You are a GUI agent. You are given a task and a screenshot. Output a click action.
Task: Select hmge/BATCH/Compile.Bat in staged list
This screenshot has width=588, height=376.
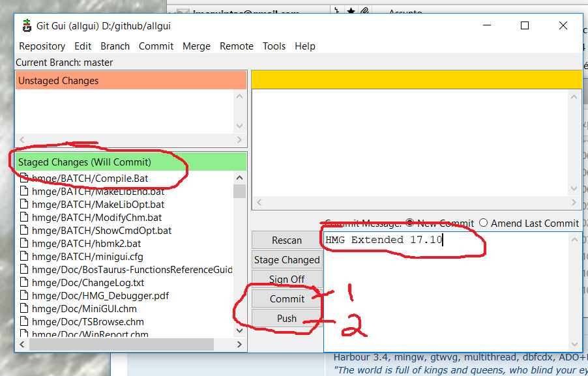click(x=90, y=179)
